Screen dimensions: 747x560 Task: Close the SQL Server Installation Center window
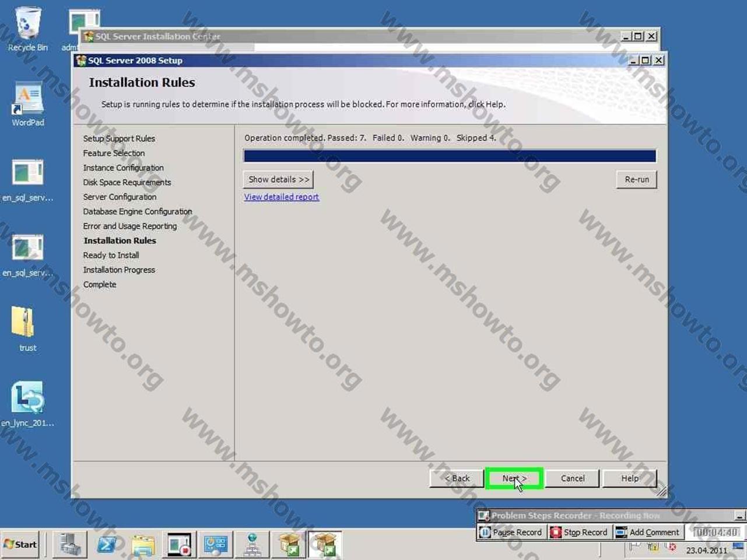[652, 36]
